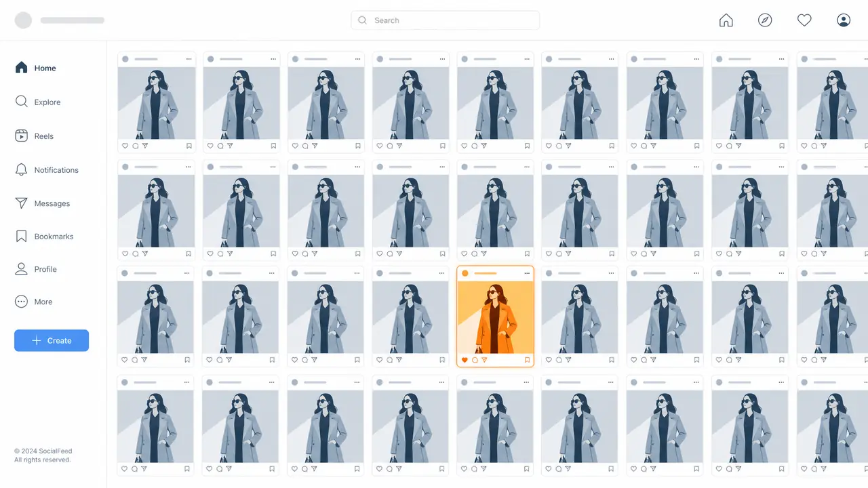The image size is (868, 488).
Task: Bookmark the orange highlighted post
Action: point(527,360)
